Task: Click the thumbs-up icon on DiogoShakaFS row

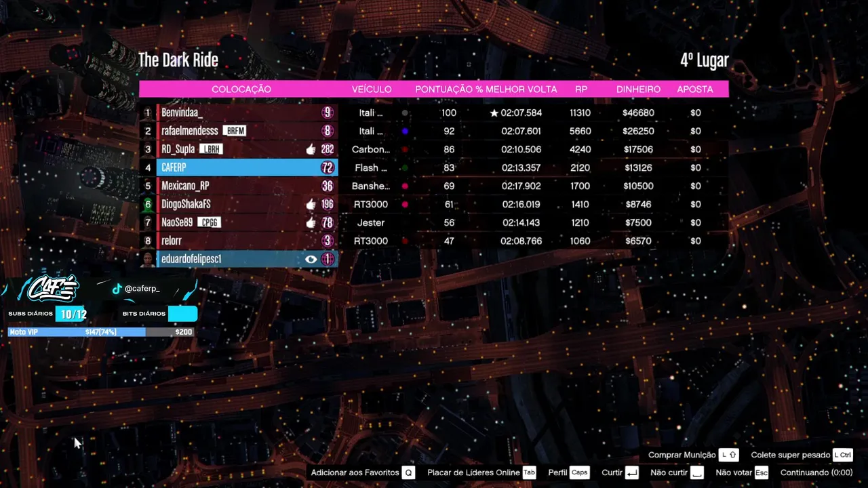Action: tap(311, 204)
